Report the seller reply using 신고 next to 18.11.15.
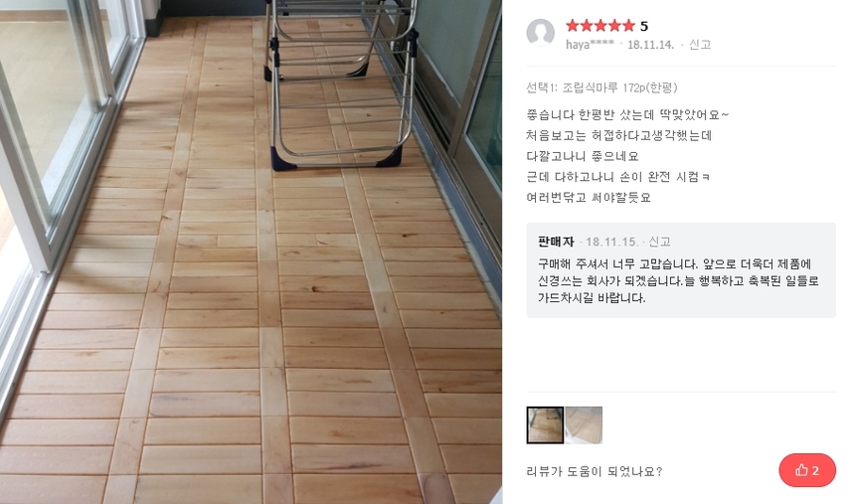 point(660,242)
